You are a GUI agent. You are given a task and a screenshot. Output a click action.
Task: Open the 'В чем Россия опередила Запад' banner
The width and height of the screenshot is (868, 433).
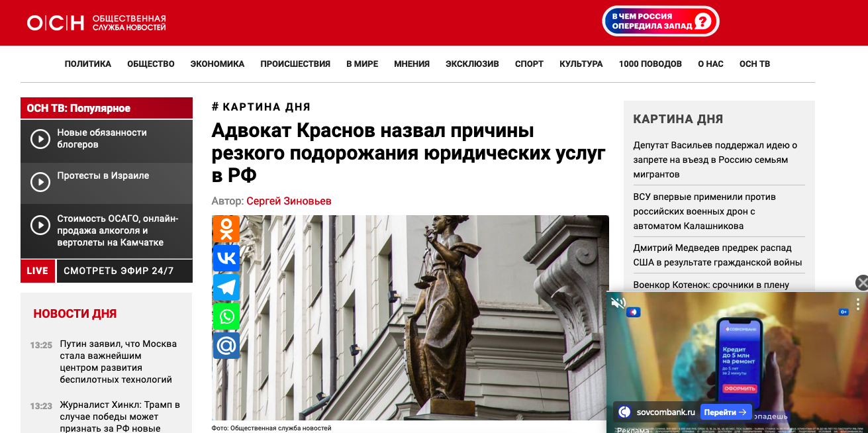point(660,21)
